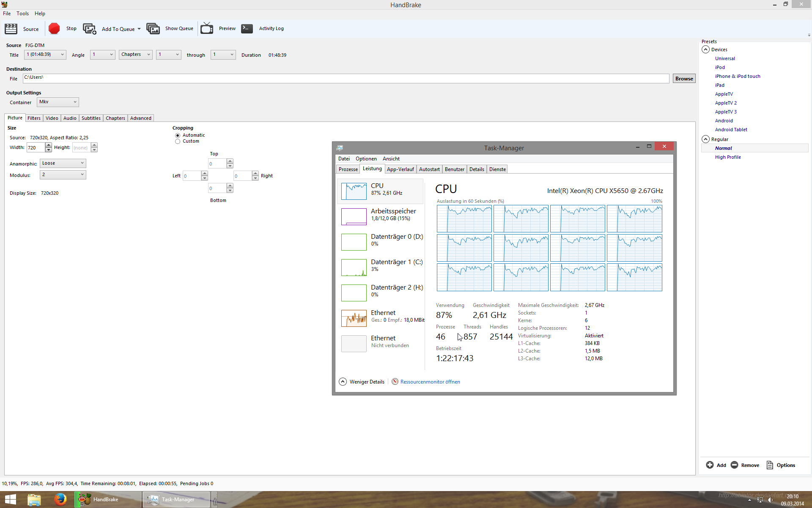Click the Preview TV icon
Screen dimensions: 812x508
point(207,29)
